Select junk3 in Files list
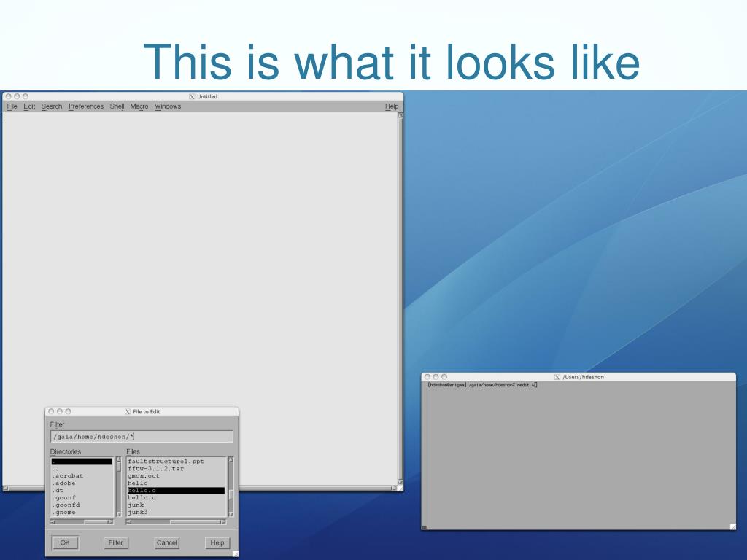 (177, 512)
